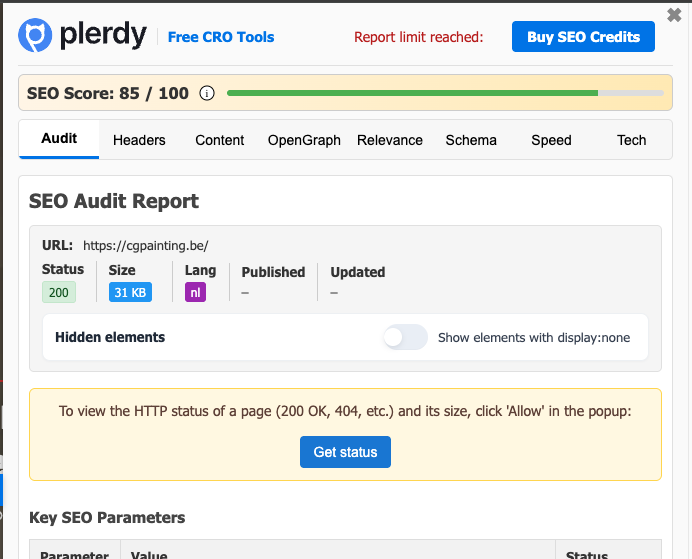Click the Key SEO Parameters heading
Screen dimensions: 692x559
click(107, 518)
